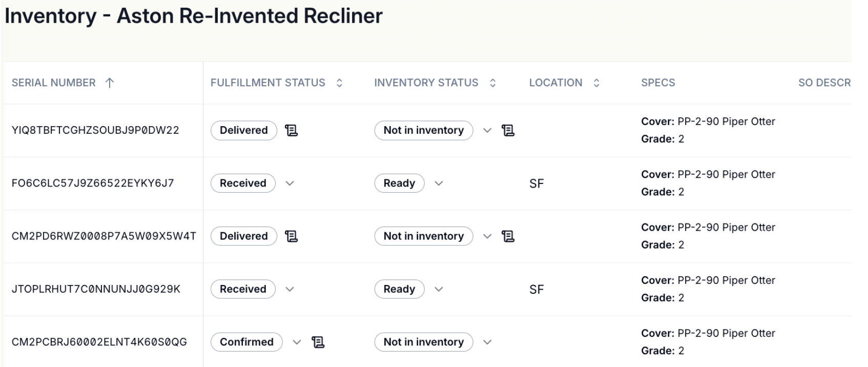This screenshot has height=367, width=868.
Task: Expand Ready dropdown for FO6C6LC57J9Z66522EYKY6J7
Action: [439, 183]
